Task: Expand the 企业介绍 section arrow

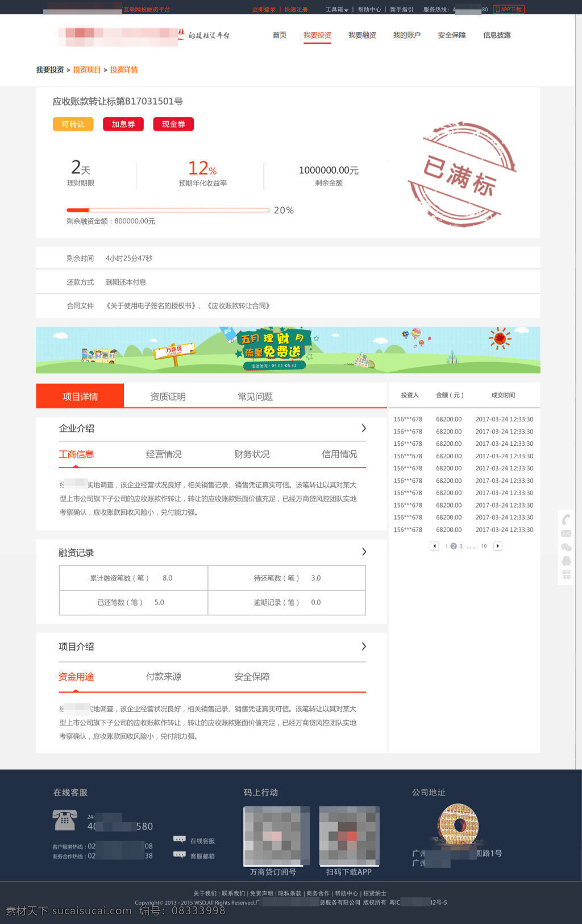Action: [x=364, y=428]
